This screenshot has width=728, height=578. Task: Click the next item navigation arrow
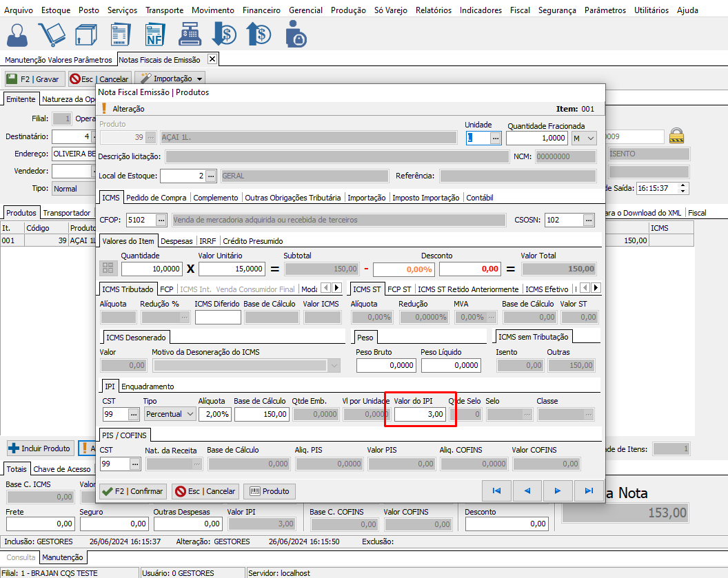pos(558,491)
